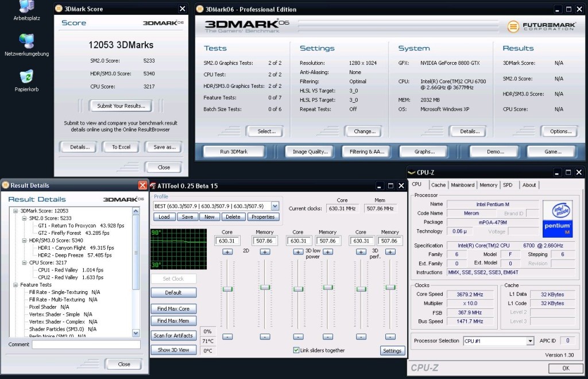Open the Netzwerkumgebung desktop icon
Image resolution: width=588 pixels, height=379 pixels.
tap(26, 45)
